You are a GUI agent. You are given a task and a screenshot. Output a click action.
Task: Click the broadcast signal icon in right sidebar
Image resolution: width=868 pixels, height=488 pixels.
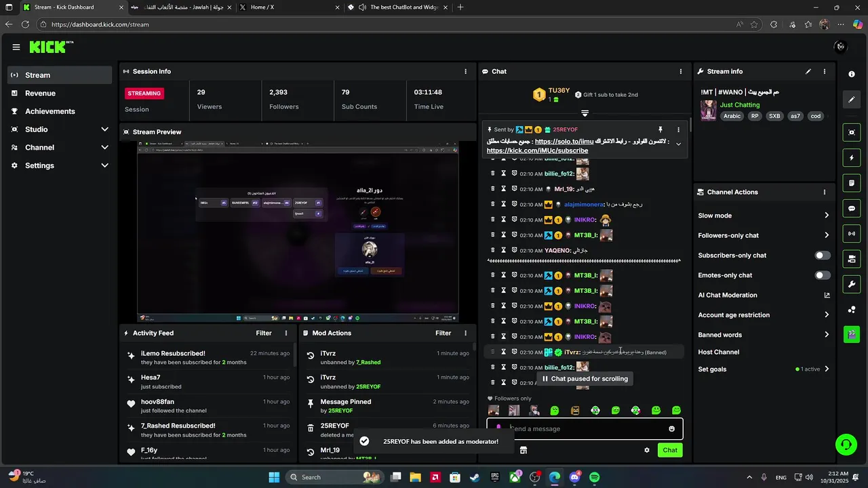(x=852, y=234)
